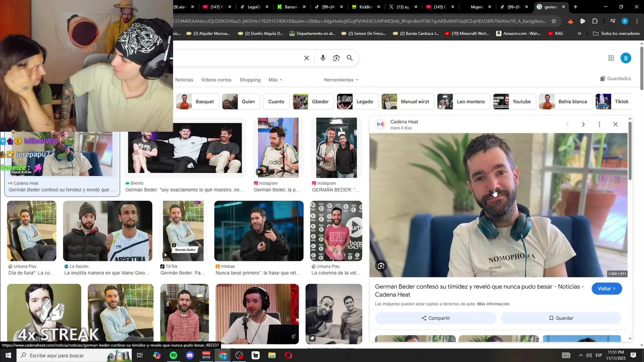Click the Guardar button

point(561,318)
